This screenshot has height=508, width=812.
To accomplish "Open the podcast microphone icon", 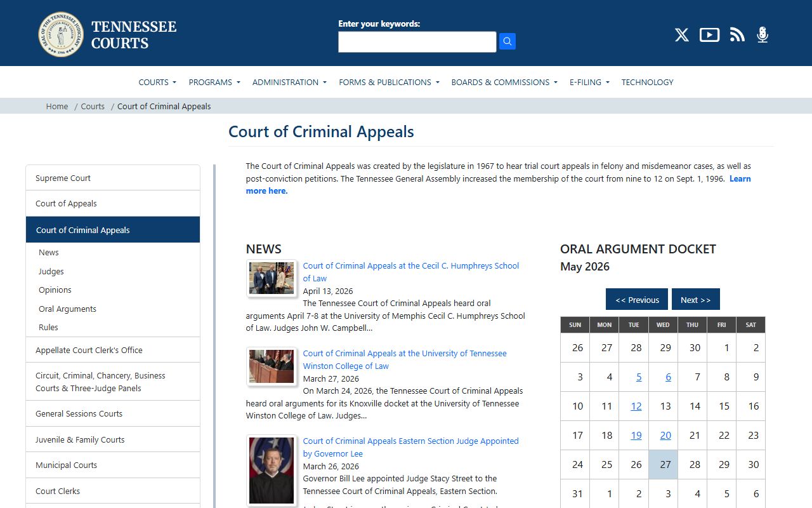I will [763, 35].
